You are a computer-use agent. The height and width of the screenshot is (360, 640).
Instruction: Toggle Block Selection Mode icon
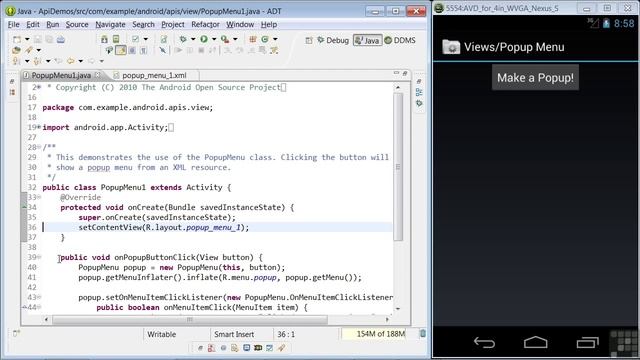pos(132,50)
